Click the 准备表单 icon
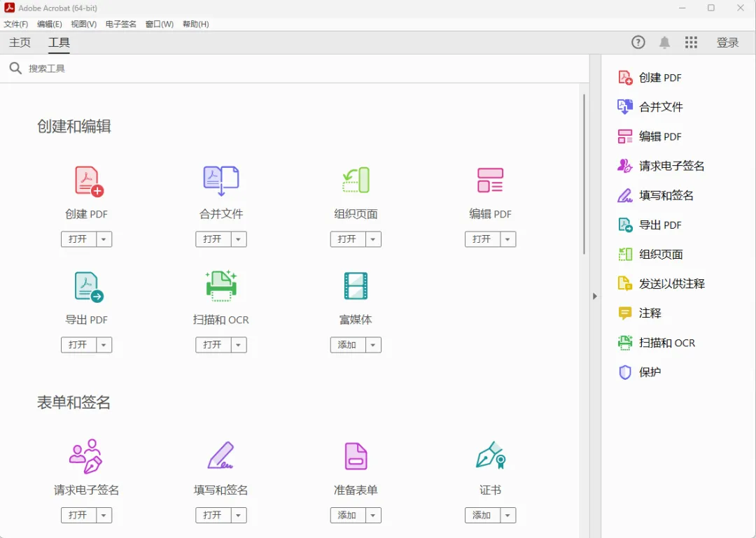This screenshot has width=756, height=538. [x=356, y=456]
